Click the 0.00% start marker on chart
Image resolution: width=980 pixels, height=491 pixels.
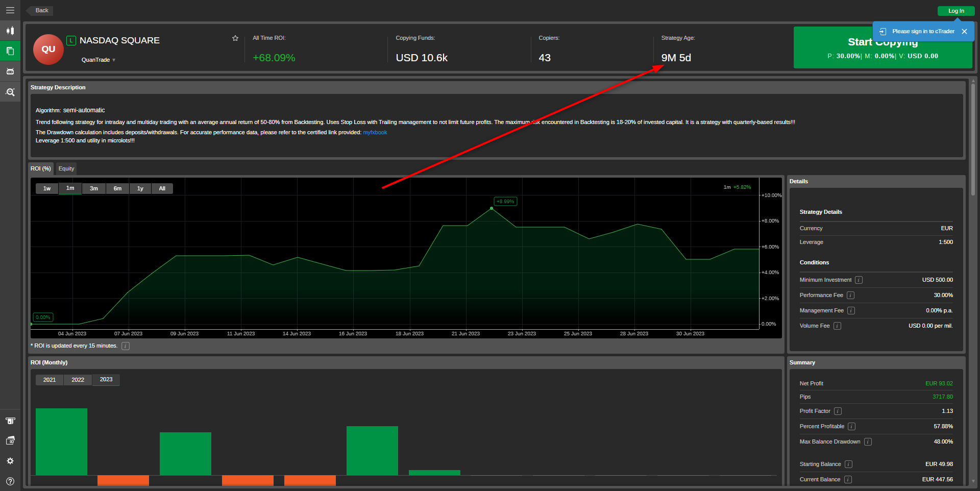(x=43, y=317)
